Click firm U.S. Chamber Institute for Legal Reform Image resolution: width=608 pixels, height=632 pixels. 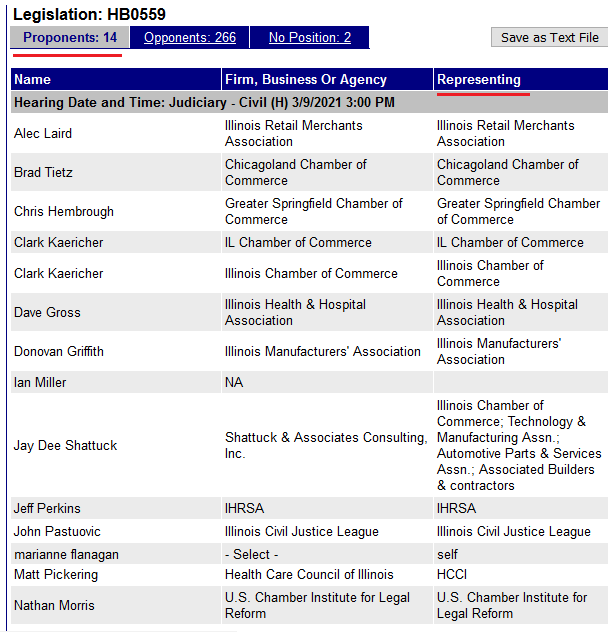click(317, 605)
